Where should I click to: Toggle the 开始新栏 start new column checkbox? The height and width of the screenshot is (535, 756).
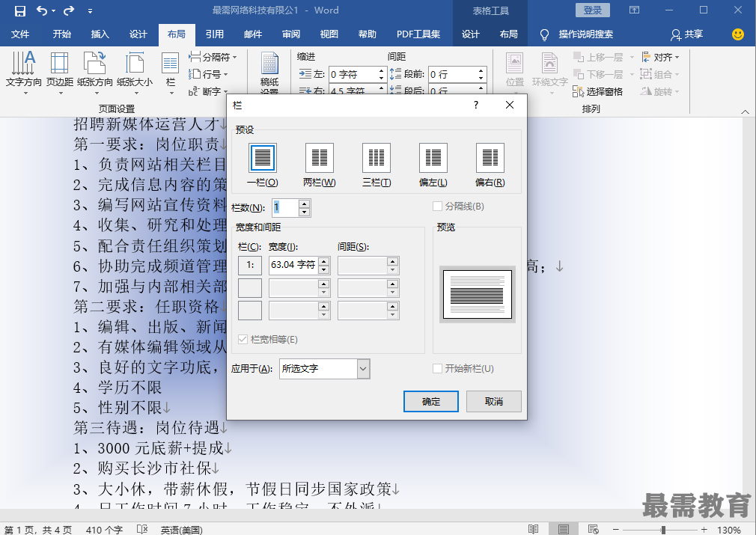(437, 369)
